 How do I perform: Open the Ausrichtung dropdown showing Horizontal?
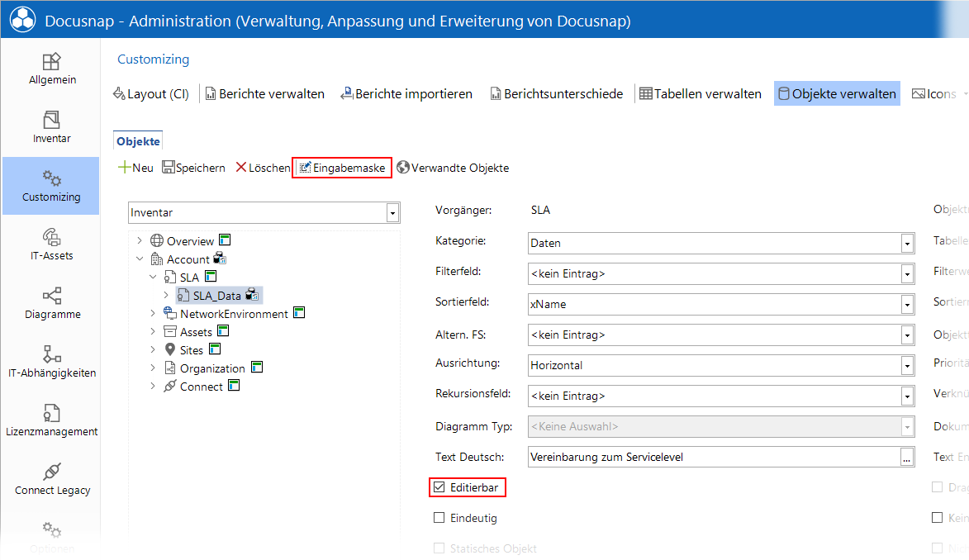[907, 365]
